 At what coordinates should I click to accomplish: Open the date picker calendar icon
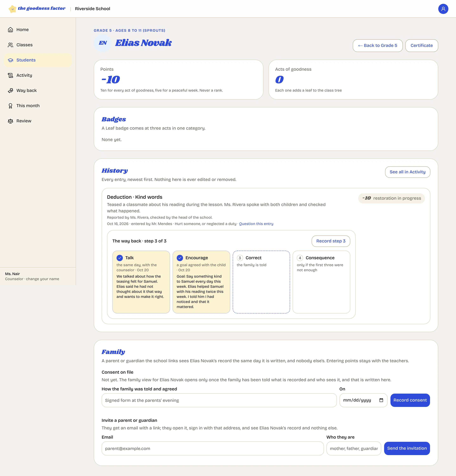pyautogui.click(x=381, y=400)
